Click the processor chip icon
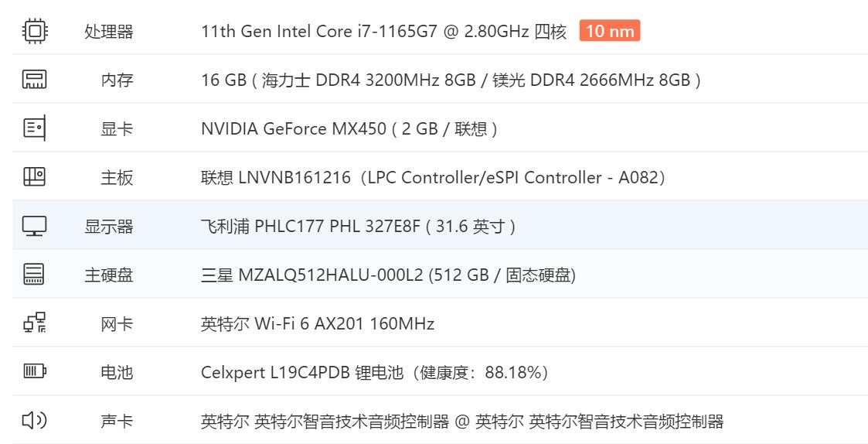The height and width of the screenshot is (444, 868). [34, 31]
